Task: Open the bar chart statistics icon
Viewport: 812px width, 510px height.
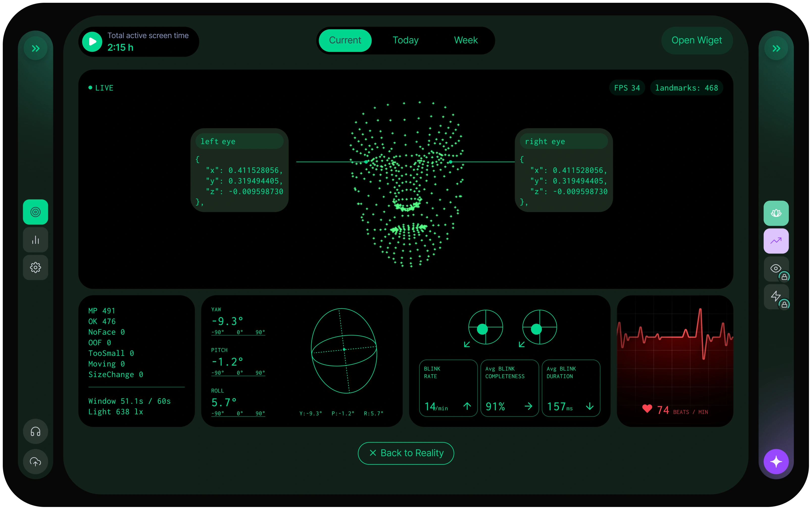Action: tap(35, 240)
